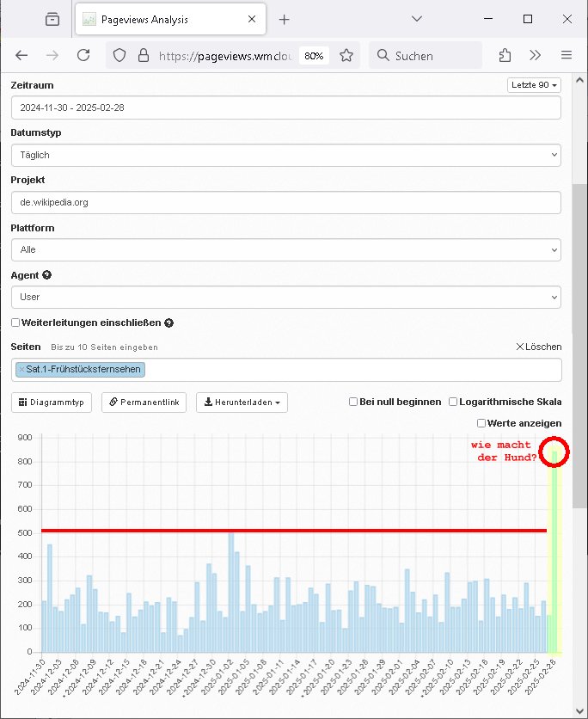Click the Projekt de.wikipedia.org field
Image resolution: width=588 pixels, height=719 pixels.
click(x=286, y=203)
